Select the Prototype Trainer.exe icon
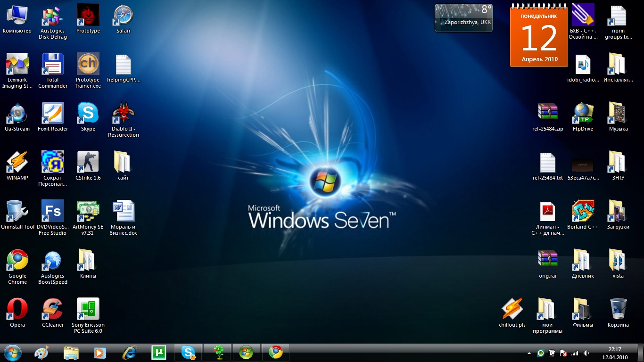The image size is (644, 362). [x=88, y=71]
